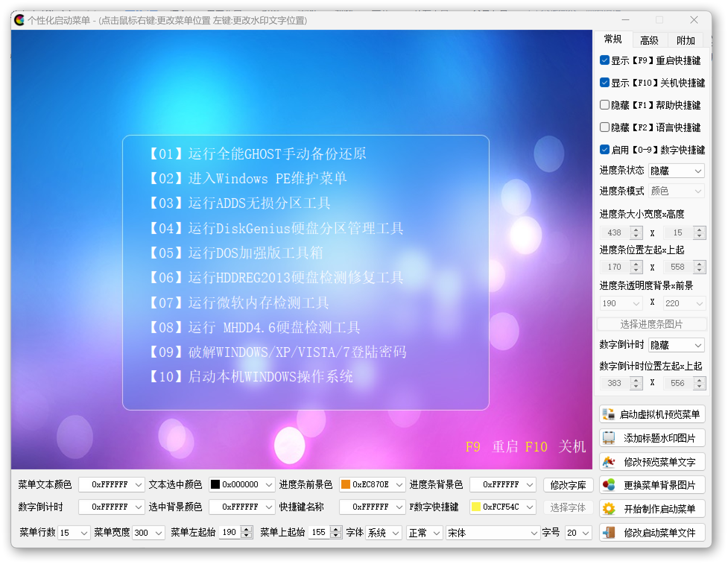The image size is (728, 564).
Task: Click the edit preview menu text icon
Action: tap(608, 462)
